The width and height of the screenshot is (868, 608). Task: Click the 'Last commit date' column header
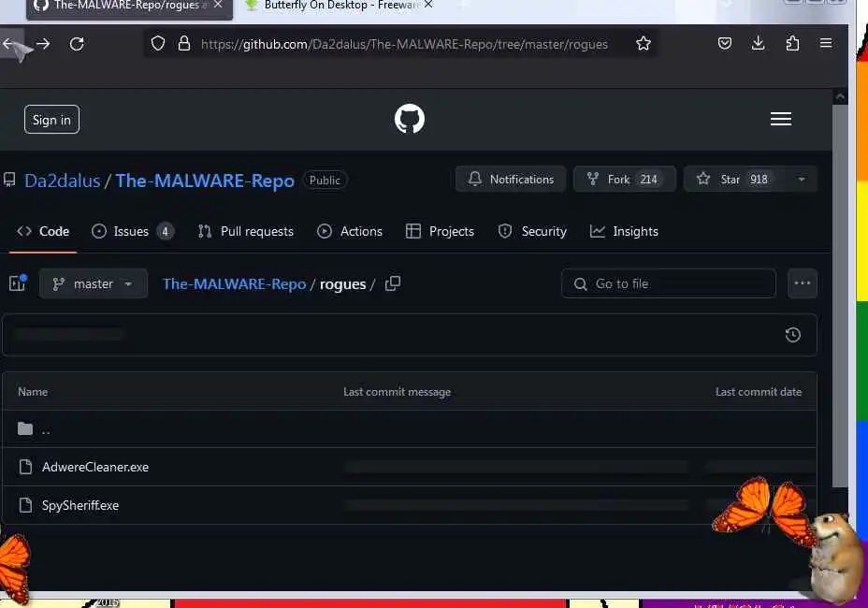(x=759, y=392)
